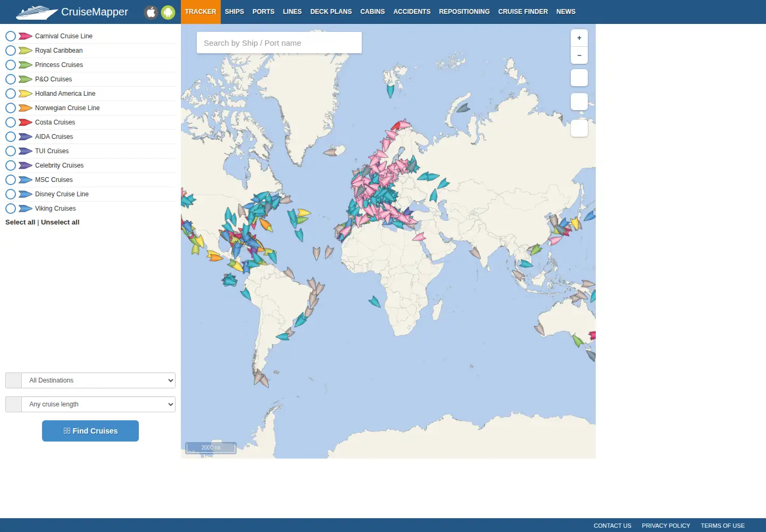
Task: Focus the Search by Ship / Port name field
Action: (x=279, y=43)
